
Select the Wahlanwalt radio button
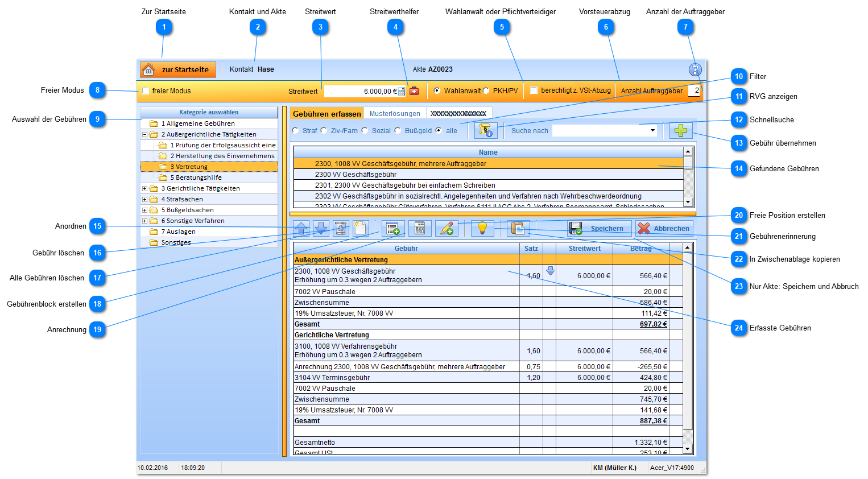(x=437, y=91)
